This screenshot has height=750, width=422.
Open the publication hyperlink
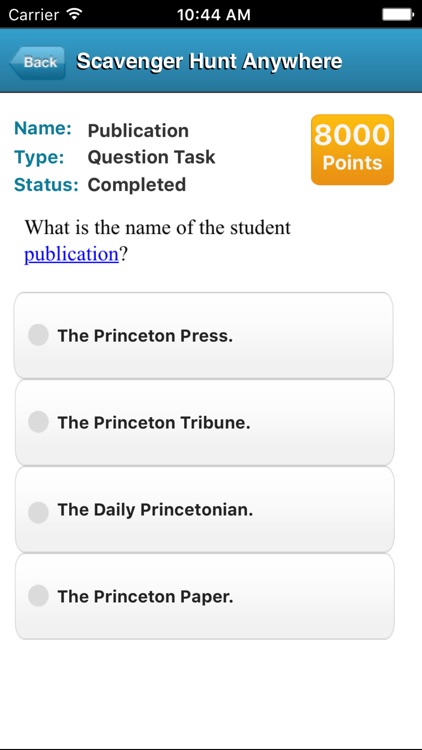(71, 254)
